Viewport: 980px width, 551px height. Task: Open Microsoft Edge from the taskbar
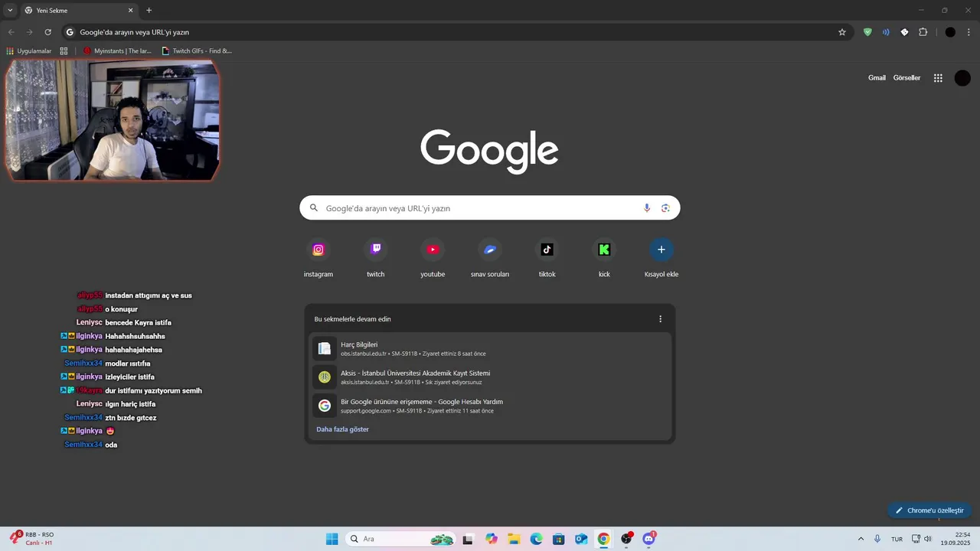click(537, 539)
